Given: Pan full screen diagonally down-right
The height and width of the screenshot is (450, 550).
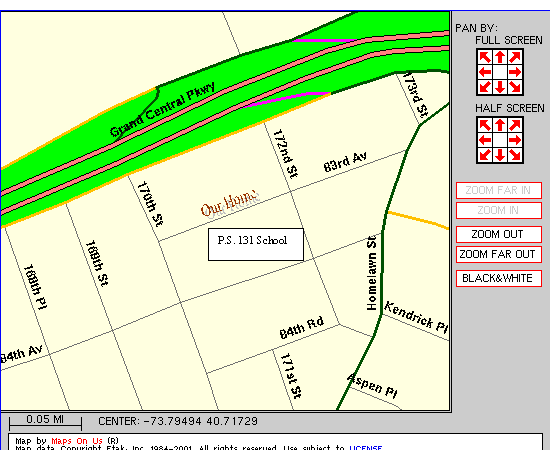Looking at the screenshot, I should click(515, 87).
